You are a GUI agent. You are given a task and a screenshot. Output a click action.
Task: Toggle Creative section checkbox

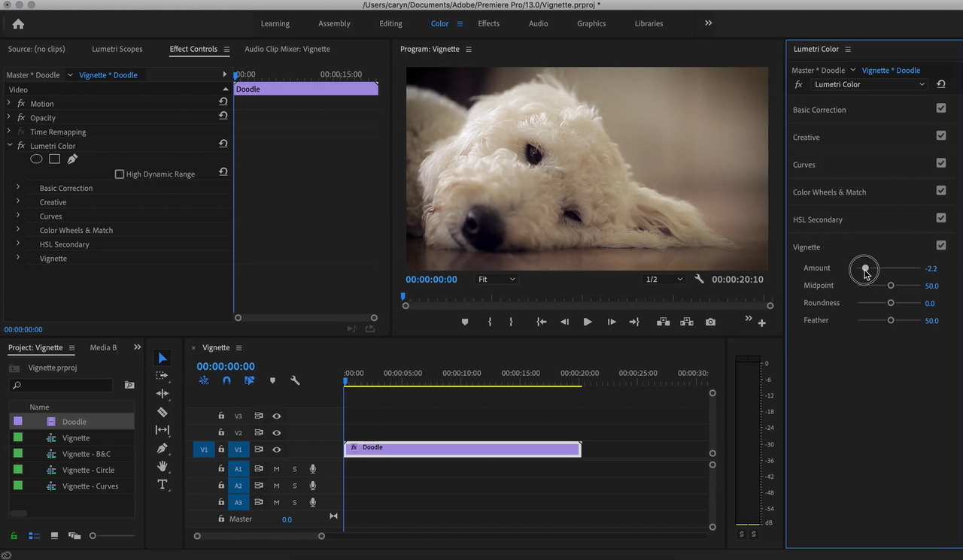[x=941, y=135]
